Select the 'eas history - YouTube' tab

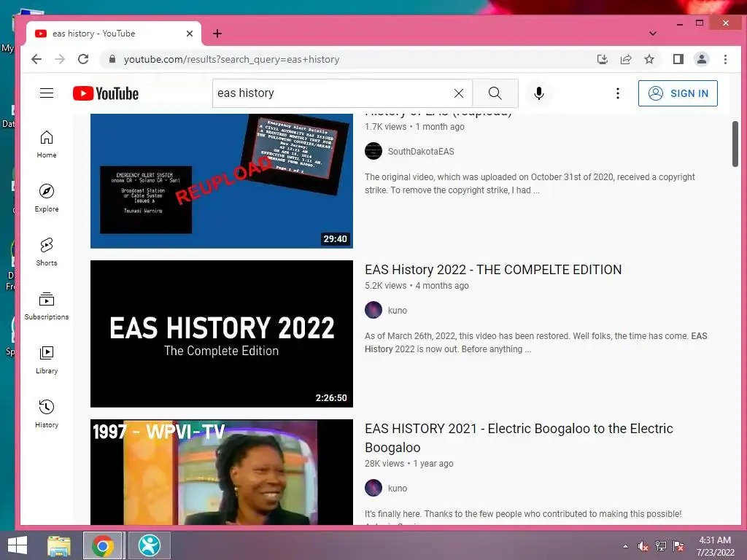point(113,34)
